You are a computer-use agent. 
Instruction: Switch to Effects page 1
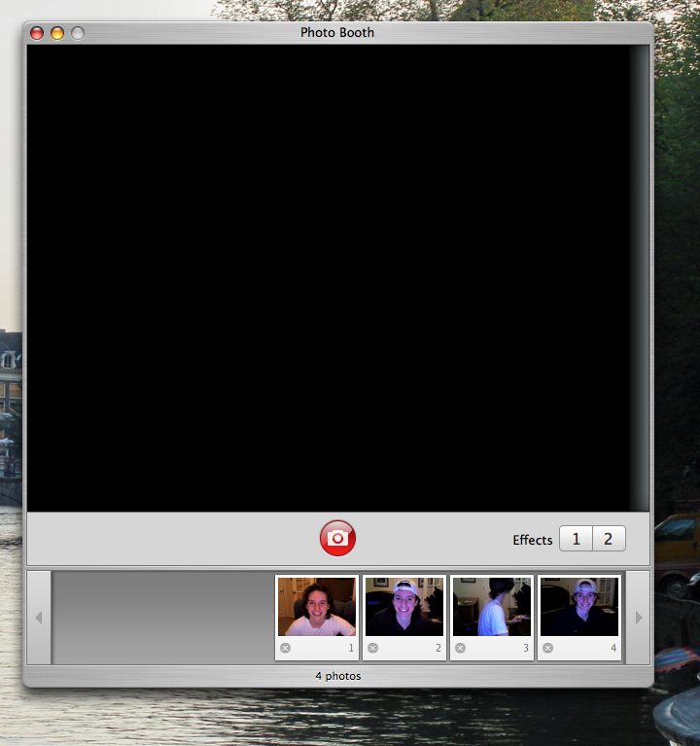(x=576, y=539)
